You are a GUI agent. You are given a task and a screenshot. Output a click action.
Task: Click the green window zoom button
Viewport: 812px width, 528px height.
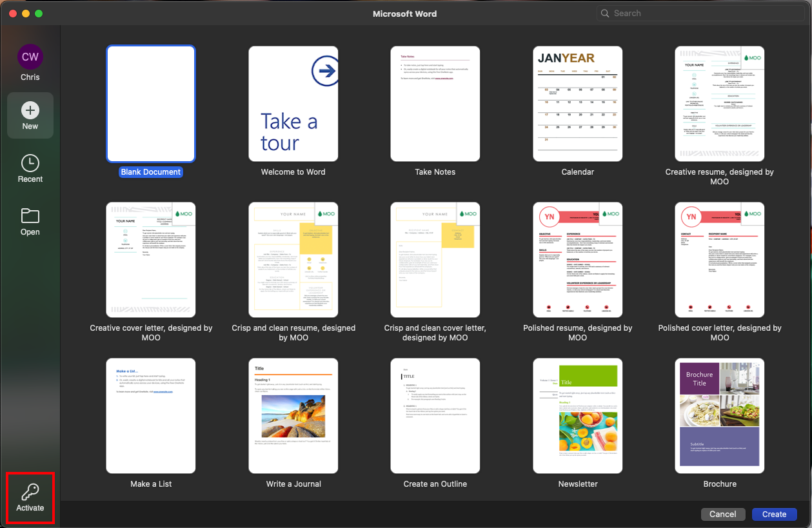click(x=39, y=14)
